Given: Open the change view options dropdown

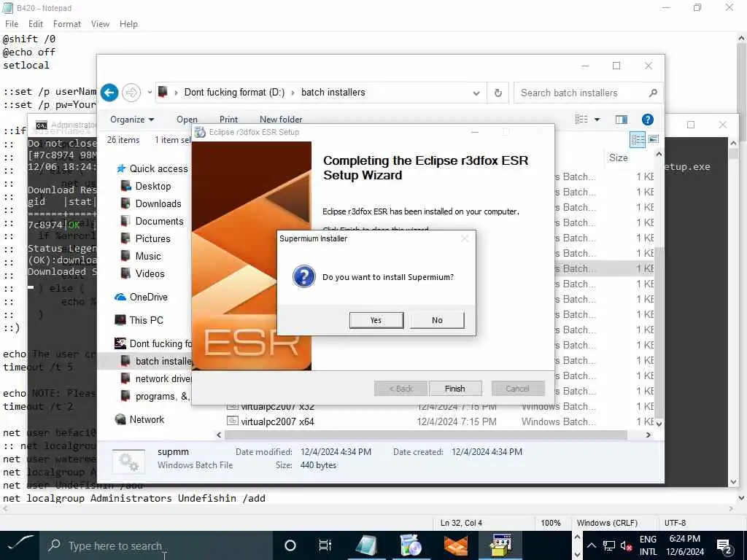Looking at the screenshot, I should pos(597,120).
